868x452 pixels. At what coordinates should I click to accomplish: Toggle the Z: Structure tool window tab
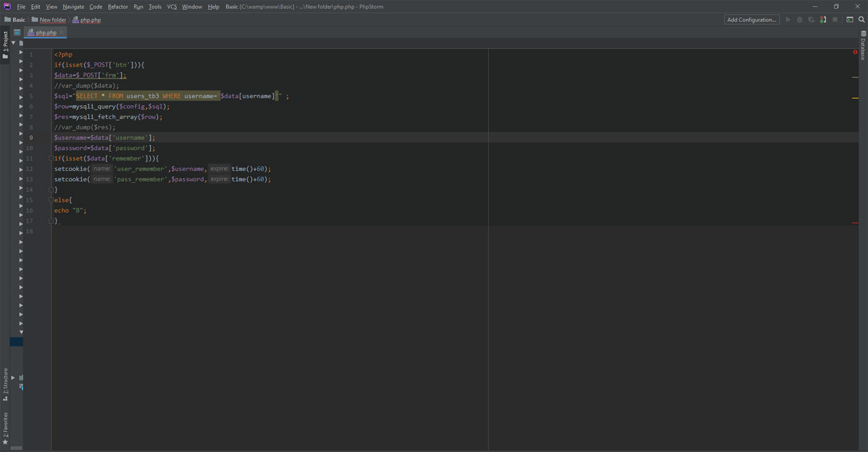click(x=5, y=385)
